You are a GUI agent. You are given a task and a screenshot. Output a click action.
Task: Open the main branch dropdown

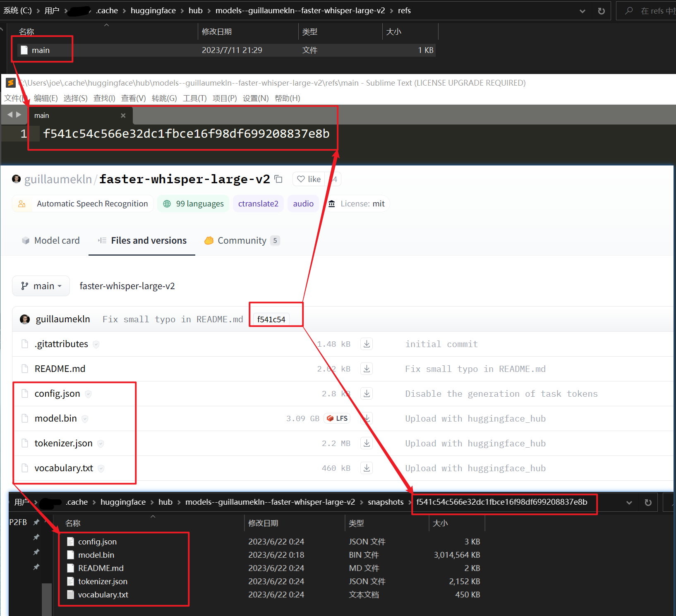point(41,285)
